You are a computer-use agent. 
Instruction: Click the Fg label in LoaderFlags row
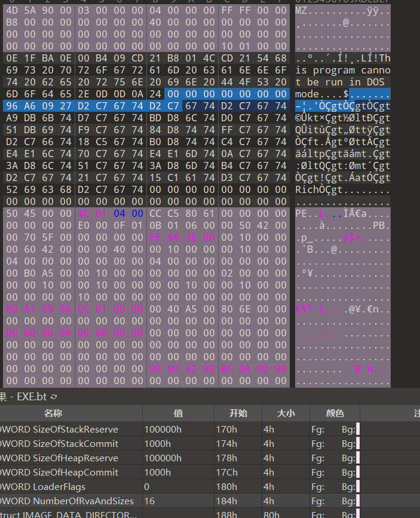[318, 486]
